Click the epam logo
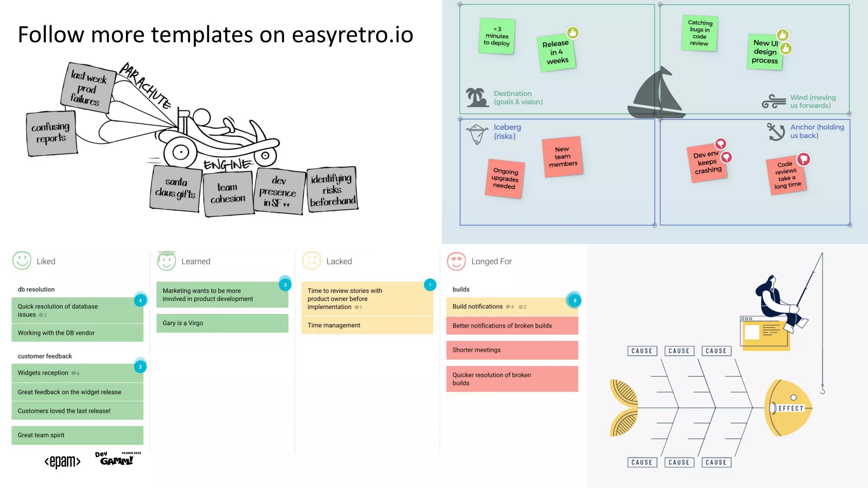The width and height of the screenshot is (868, 488). [62, 461]
